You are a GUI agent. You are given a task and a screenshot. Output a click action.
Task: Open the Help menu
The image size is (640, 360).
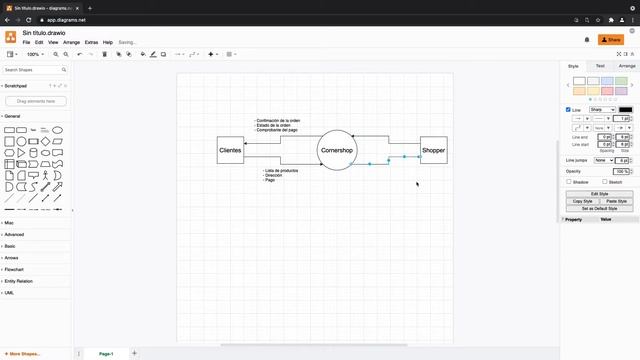pos(108,42)
